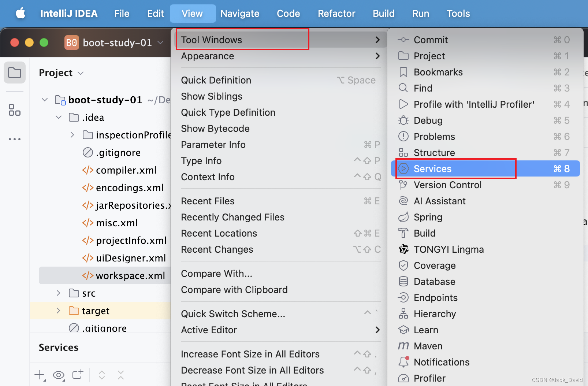588x386 pixels.
Task: Choose Quick Definition menu entry
Action: click(280, 80)
